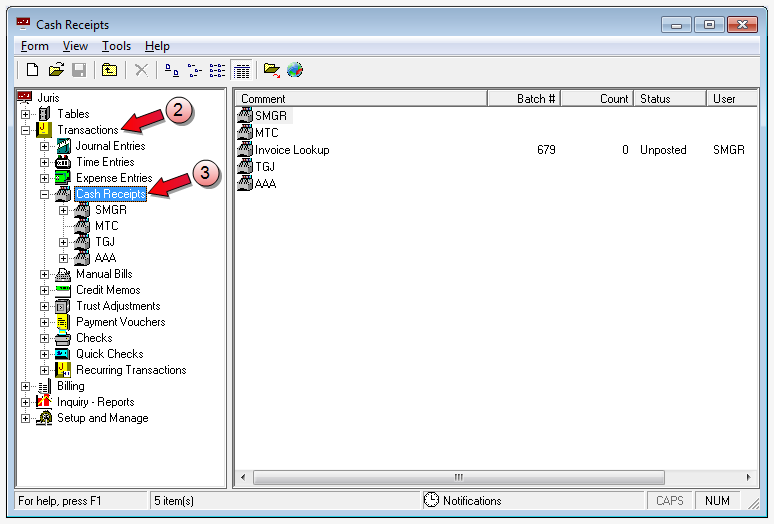Image resolution: width=774 pixels, height=524 pixels.
Task: Switch to Small Icons view
Action: tap(194, 71)
